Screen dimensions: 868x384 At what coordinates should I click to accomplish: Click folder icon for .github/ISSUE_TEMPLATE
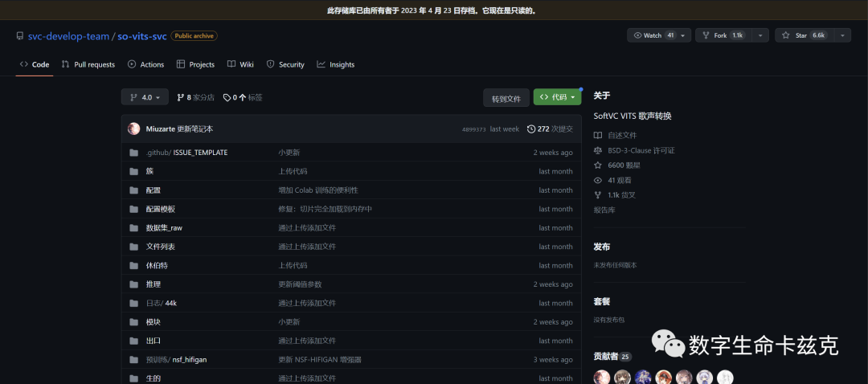133,153
